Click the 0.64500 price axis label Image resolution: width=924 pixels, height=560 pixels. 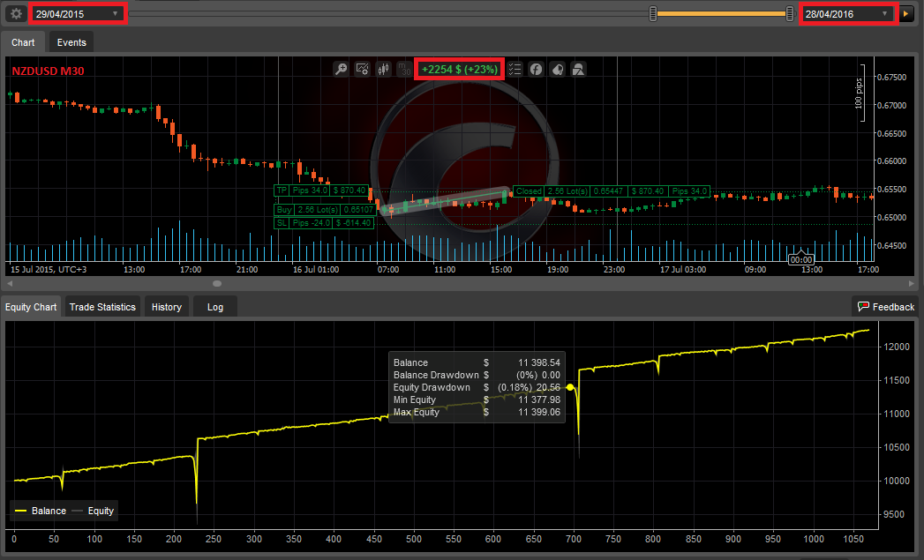(891, 245)
